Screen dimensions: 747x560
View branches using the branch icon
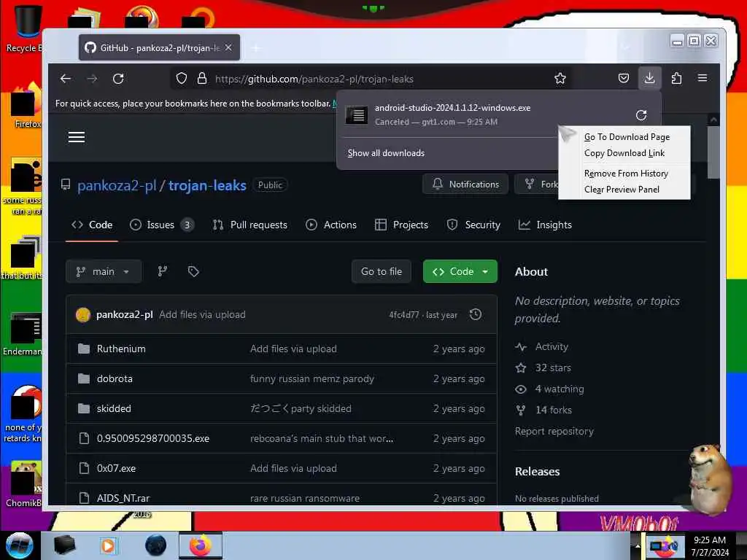(163, 271)
